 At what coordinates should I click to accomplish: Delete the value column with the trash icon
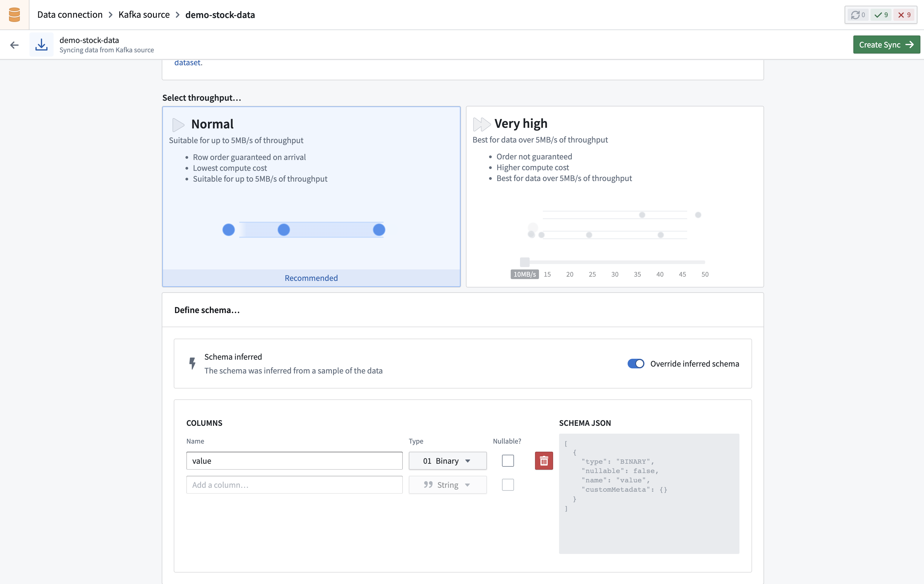click(544, 461)
